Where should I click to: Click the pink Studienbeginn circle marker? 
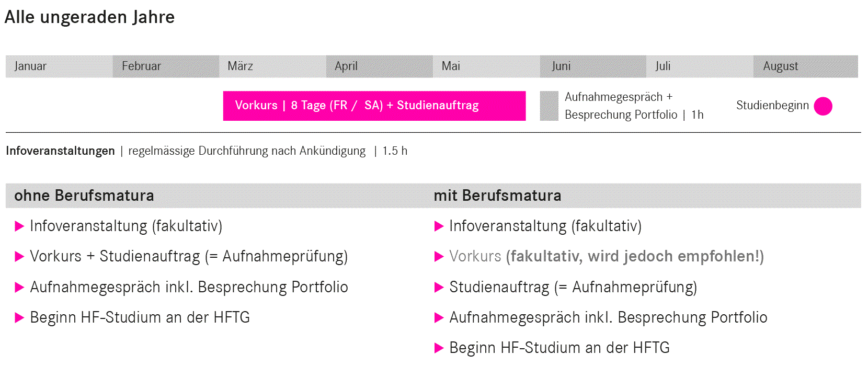(x=823, y=106)
